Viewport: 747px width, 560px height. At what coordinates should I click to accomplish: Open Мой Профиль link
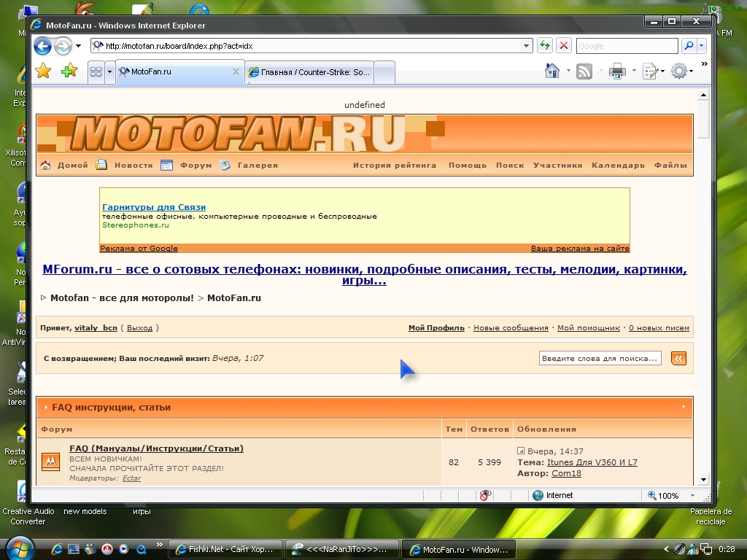point(436,327)
